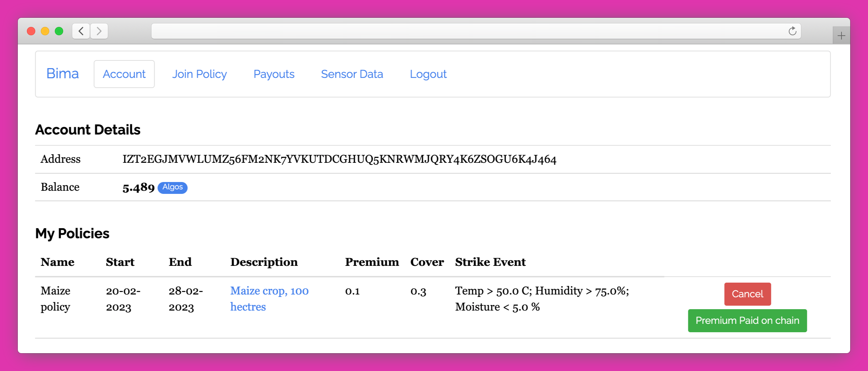The height and width of the screenshot is (371, 868).
Task: Click the Name column header
Action: (x=57, y=262)
